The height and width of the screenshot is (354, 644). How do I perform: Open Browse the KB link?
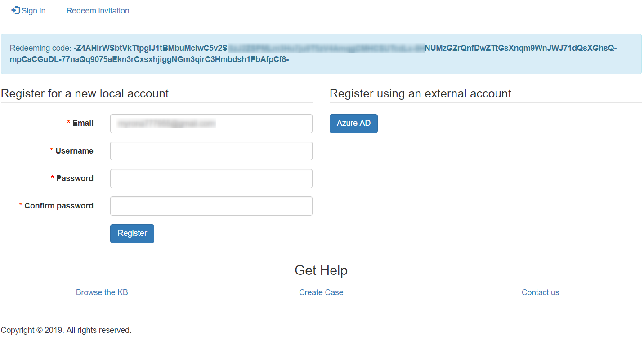102,292
